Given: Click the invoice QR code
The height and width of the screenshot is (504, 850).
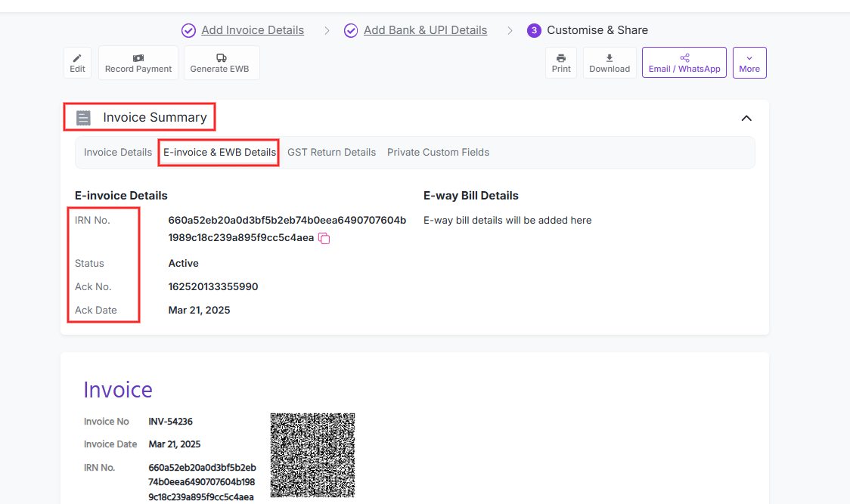Looking at the screenshot, I should tap(313, 455).
